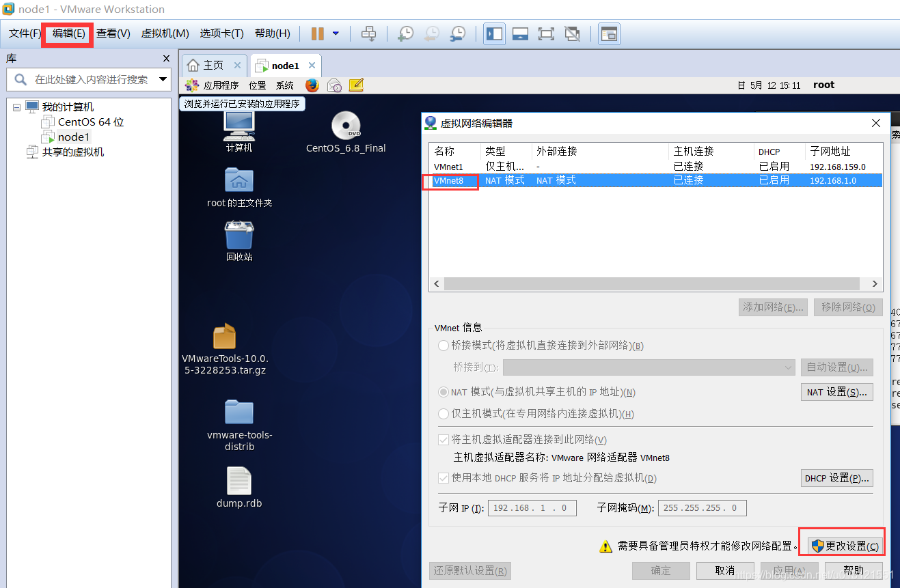The height and width of the screenshot is (588, 900).
Task: Toggle 使用本地 DHCP 服务 checkbox
Action: coord(444,478)
